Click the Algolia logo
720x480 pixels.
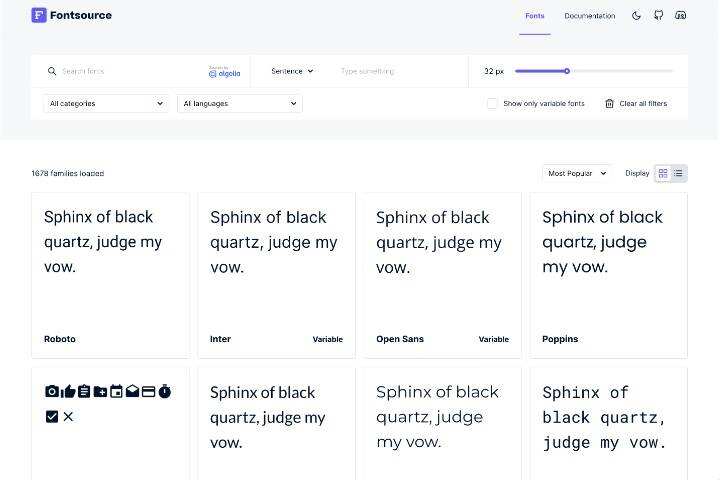pyautogui.click(x=225, y=72)
